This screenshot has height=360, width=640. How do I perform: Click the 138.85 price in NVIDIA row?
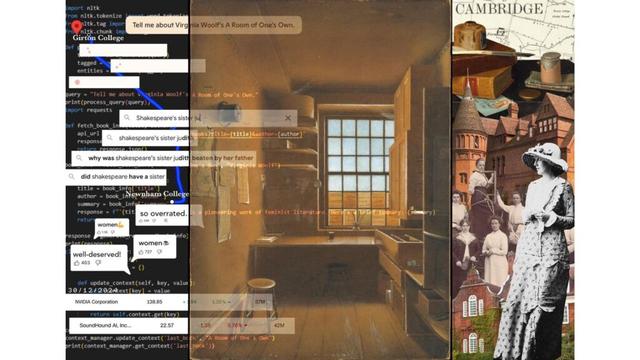154,302
